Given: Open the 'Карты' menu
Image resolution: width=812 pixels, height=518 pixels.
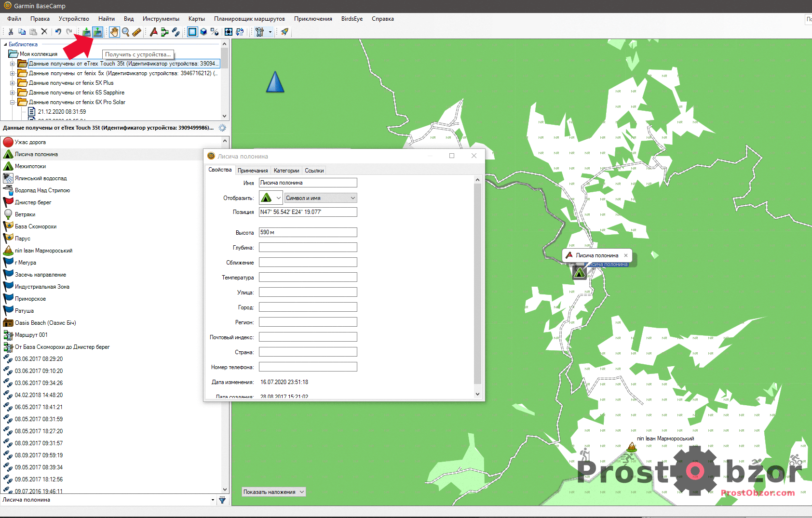Looking at the screenshot, I should pos(196,19).
